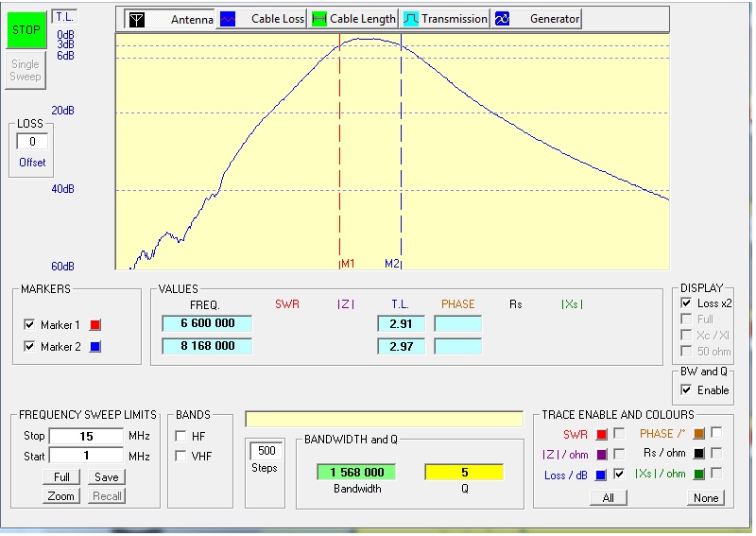Switch to Cable Loss mode

click(x=228, y=19)
